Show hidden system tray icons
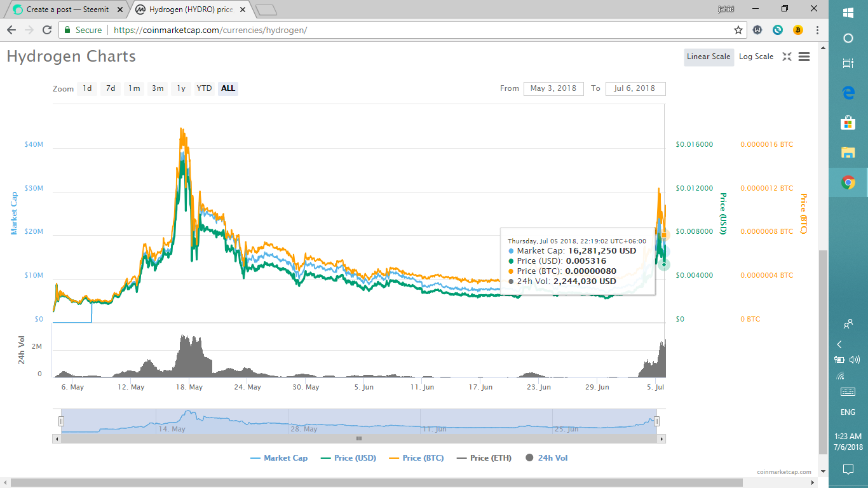This screenshot has height=488, width=868. (839, 344)
